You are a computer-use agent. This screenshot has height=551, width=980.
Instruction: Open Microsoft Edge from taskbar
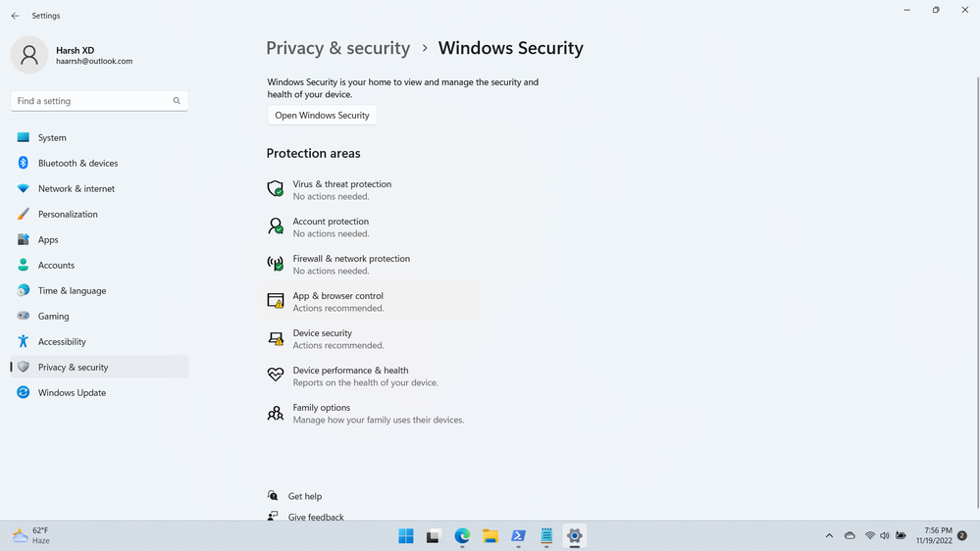462,536
